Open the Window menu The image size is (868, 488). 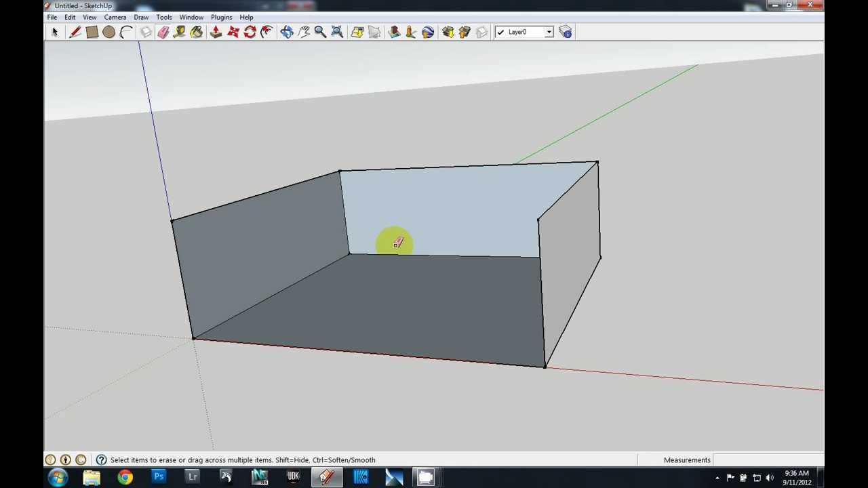click(191, 17)
